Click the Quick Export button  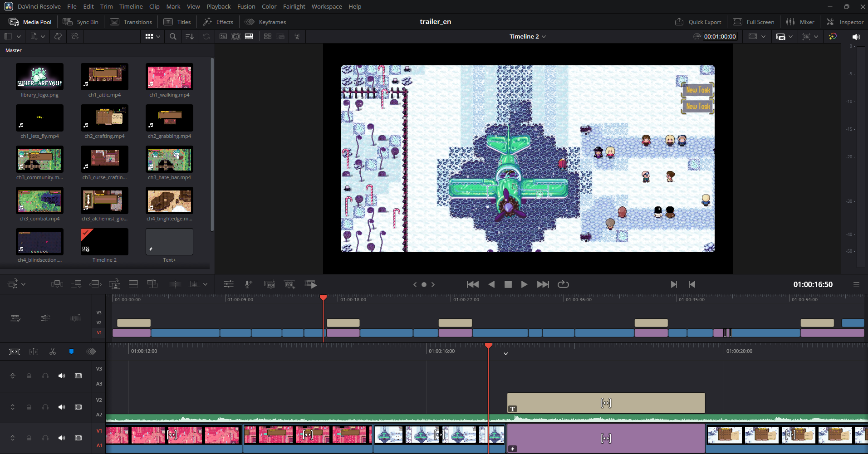(x=698, y=22)
